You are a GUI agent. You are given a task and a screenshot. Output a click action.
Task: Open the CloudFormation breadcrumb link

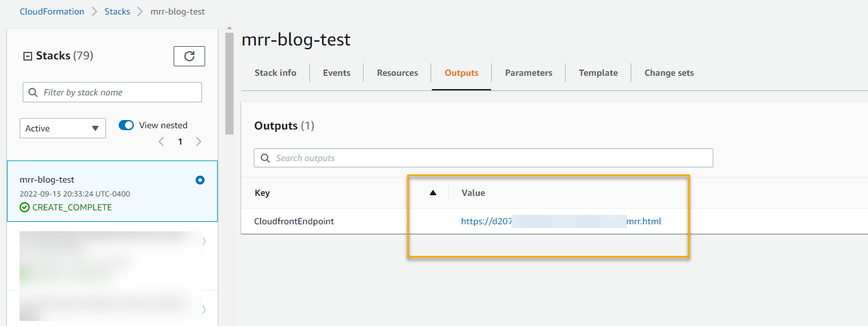tap(52, 11)
